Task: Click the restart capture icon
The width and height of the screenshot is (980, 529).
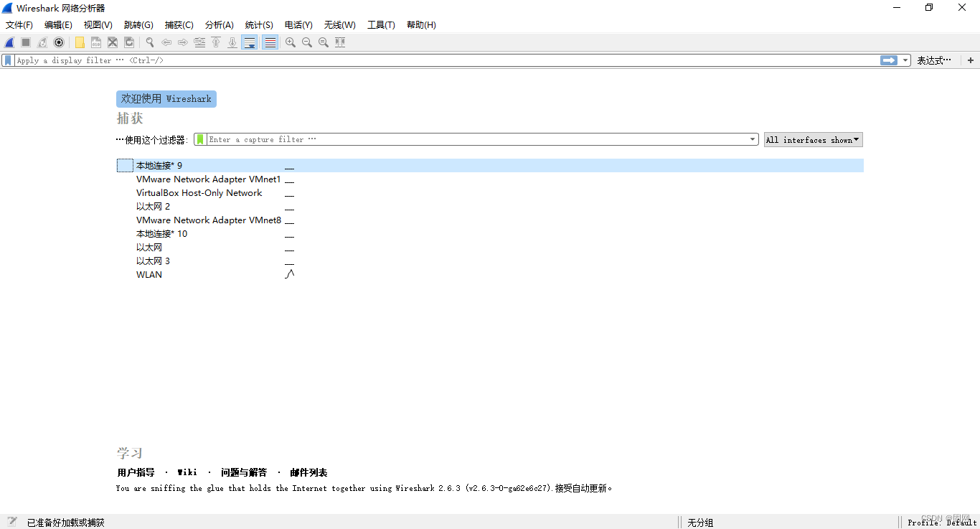Action: (x=42, y=42)
